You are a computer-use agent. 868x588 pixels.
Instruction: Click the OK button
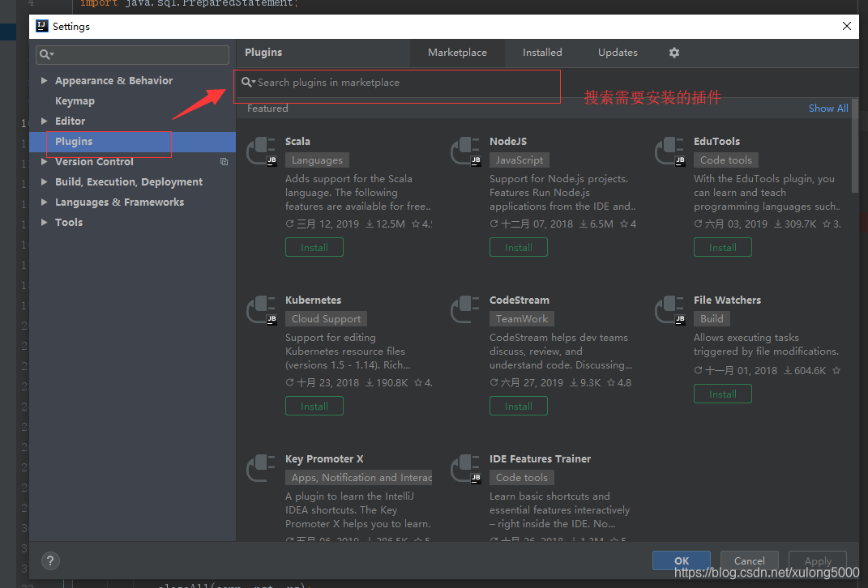point(682,561)
